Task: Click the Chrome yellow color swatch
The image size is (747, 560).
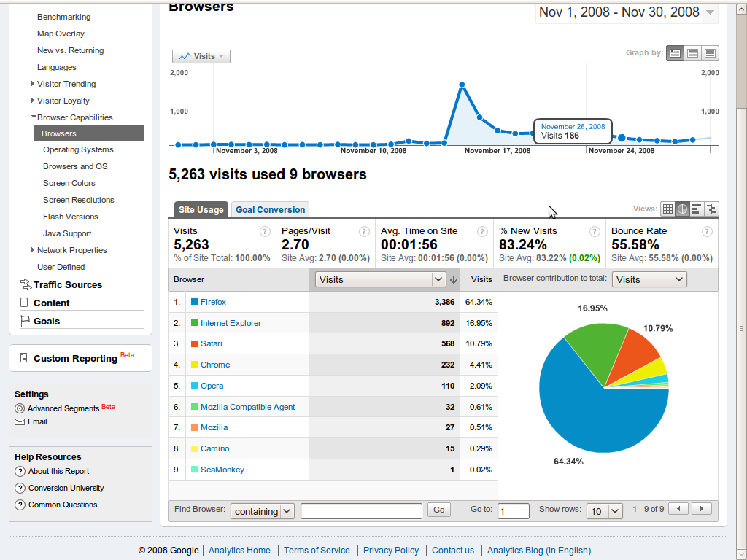Action: pyautogui.click(x=194, y=365)
